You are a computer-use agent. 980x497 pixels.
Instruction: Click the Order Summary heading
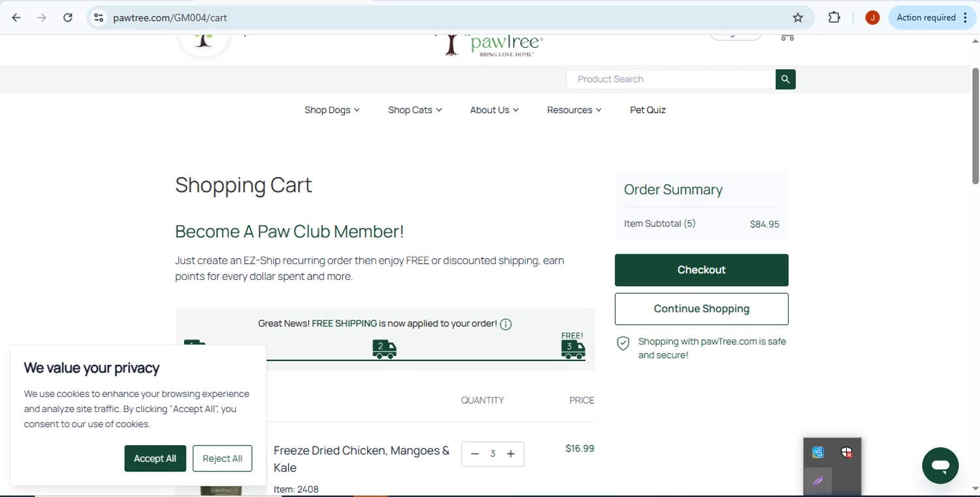tap(673, 190)
